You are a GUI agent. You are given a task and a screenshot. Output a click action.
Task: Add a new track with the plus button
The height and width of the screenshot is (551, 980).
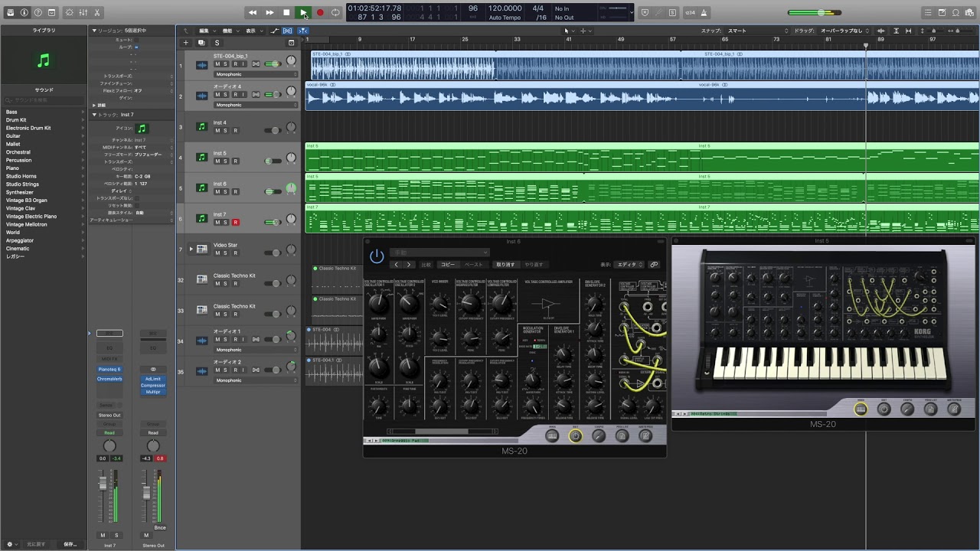pos(185,43)
